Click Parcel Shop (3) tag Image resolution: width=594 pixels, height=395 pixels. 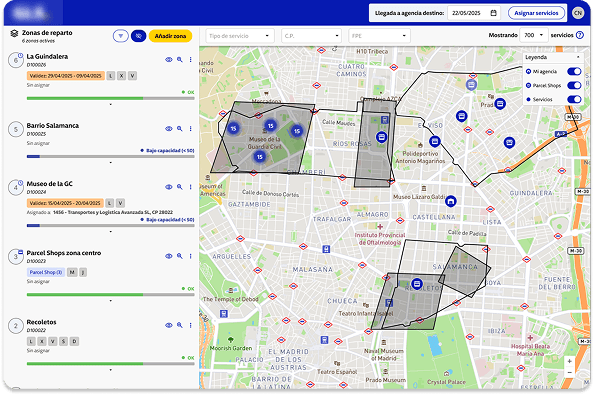click(46, 272)
